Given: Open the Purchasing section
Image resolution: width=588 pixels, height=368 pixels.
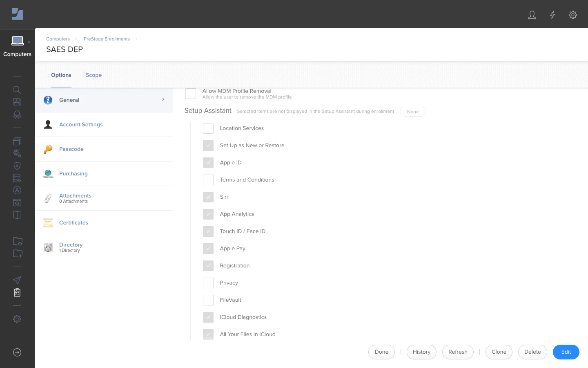Looking at the screenshot, I should (x=104, y=174).
